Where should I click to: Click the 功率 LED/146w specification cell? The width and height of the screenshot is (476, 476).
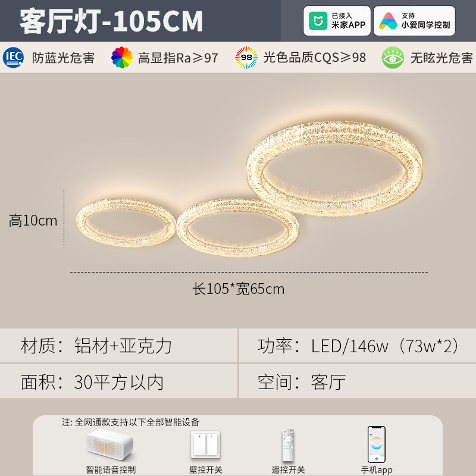coord(358,346)
